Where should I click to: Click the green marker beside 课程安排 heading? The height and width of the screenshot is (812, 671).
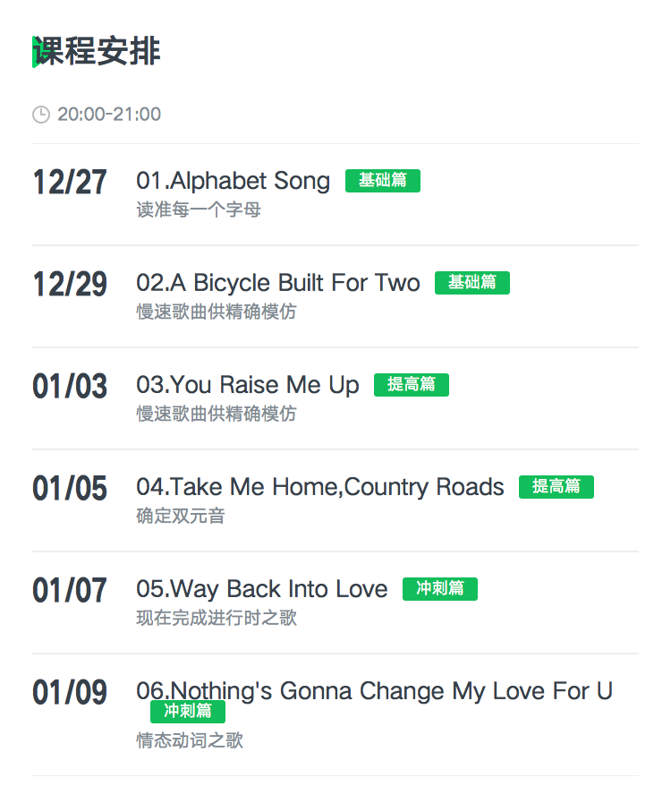[35, 52]
